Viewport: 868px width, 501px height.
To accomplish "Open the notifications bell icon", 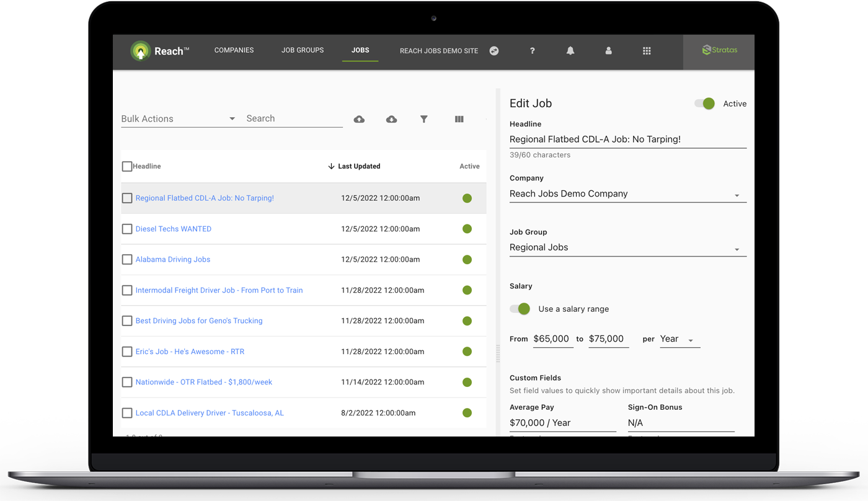I will pos(570,51).
